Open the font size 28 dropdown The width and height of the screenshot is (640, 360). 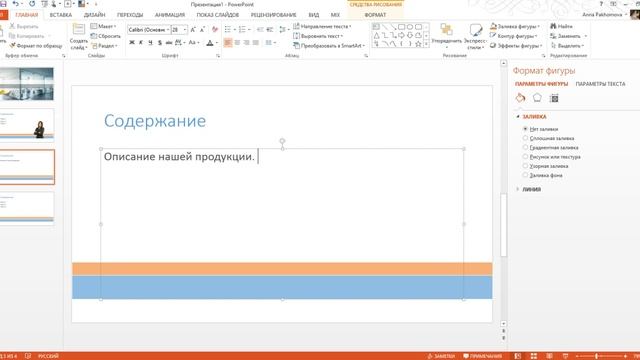click(x=185, y=30)
